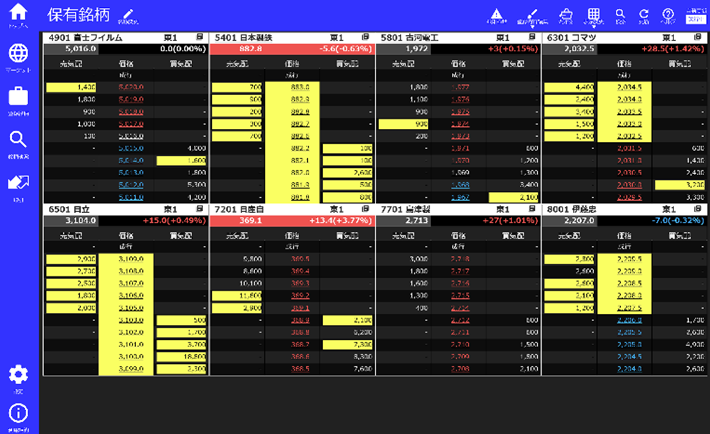Click the pencil edit icon beside 保有銘柄
710x434 pixels.
point(128,14)
